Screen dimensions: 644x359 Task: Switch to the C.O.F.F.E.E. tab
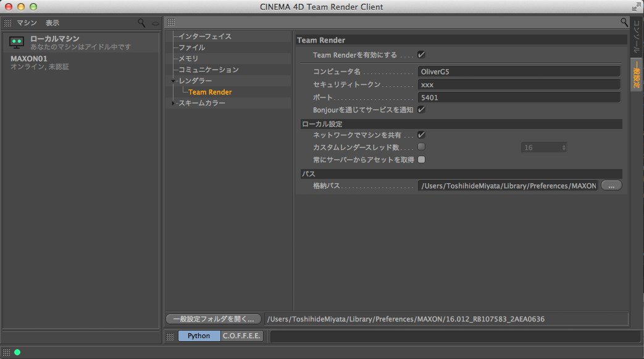241,336
